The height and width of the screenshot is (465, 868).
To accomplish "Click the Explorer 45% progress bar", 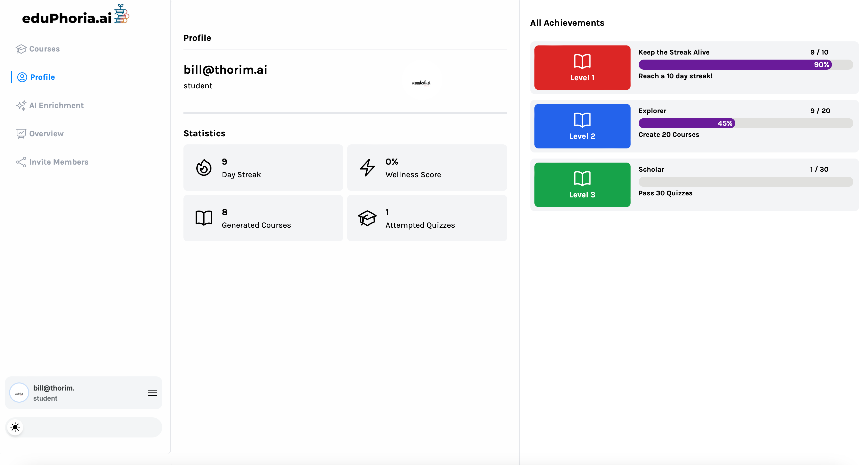I will (x=745, y=123).
